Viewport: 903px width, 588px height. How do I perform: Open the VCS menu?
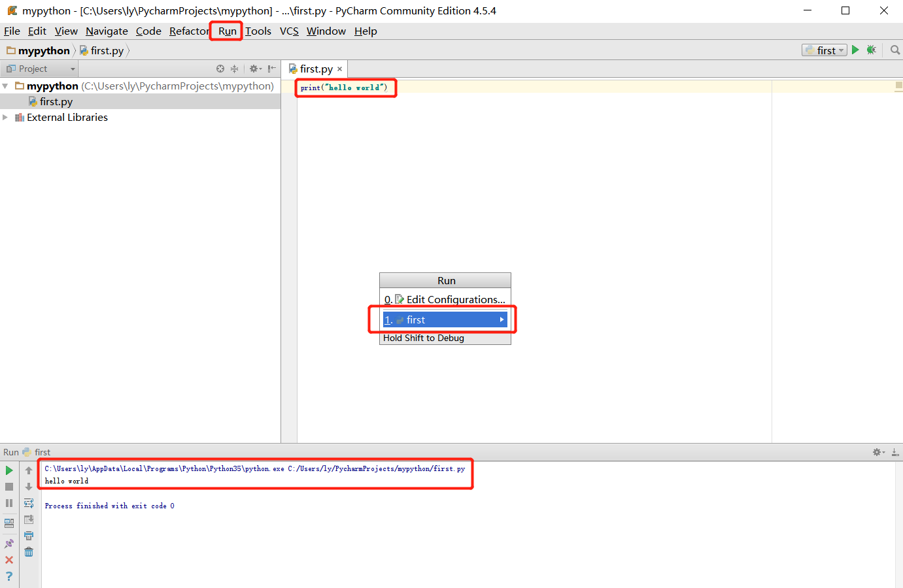point(289,31)
